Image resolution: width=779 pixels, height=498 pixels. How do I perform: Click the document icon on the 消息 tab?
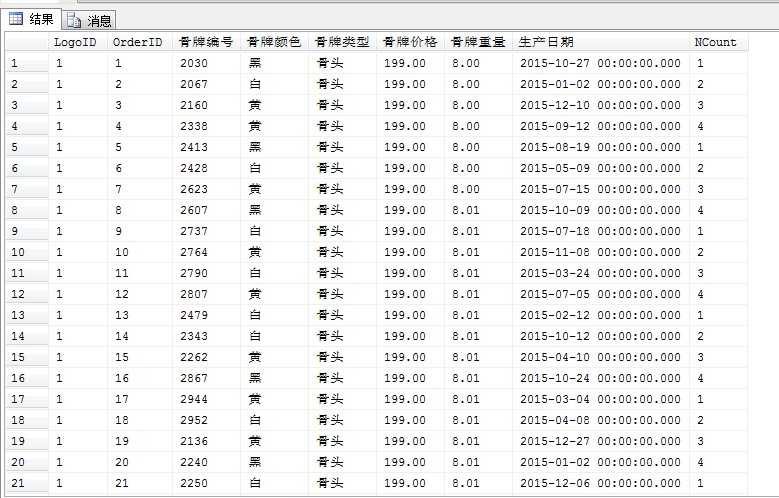pyautogui.click(x=74, y=20)
